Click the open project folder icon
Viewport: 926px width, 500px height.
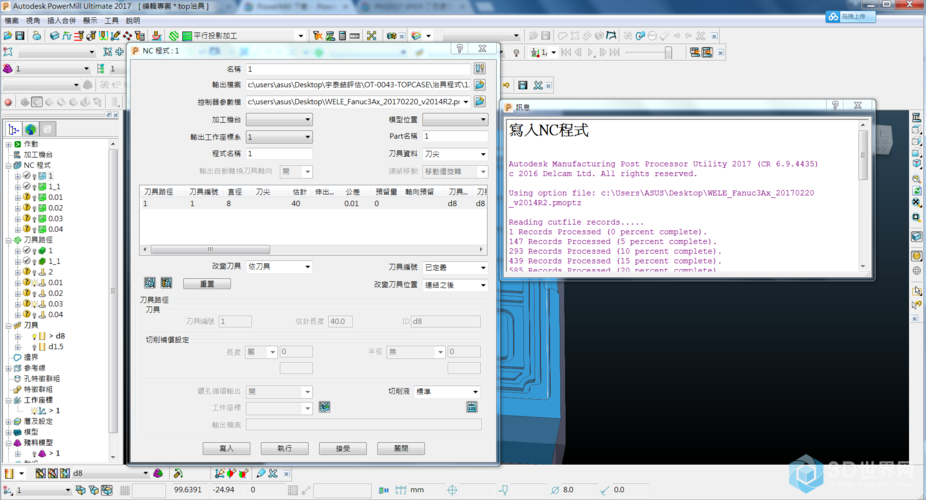pos(8,36)
